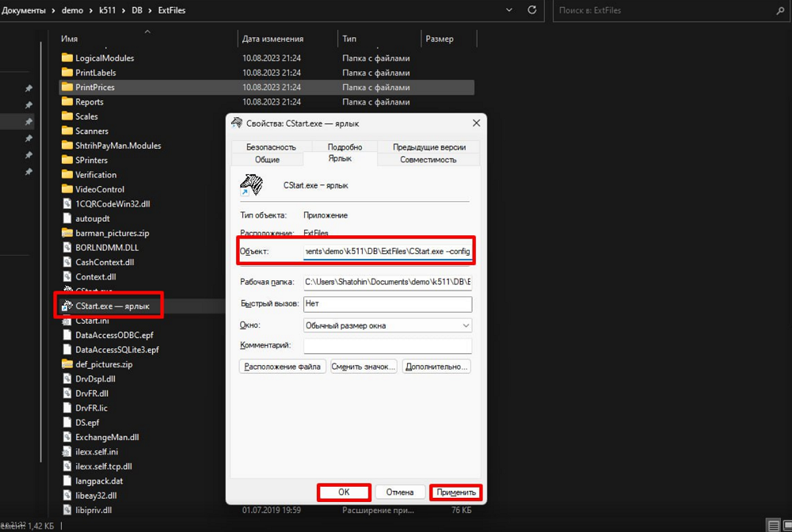The image size is (792, 532).
Task: Click DB in the breadcrumb path
Action: (137, 10)
